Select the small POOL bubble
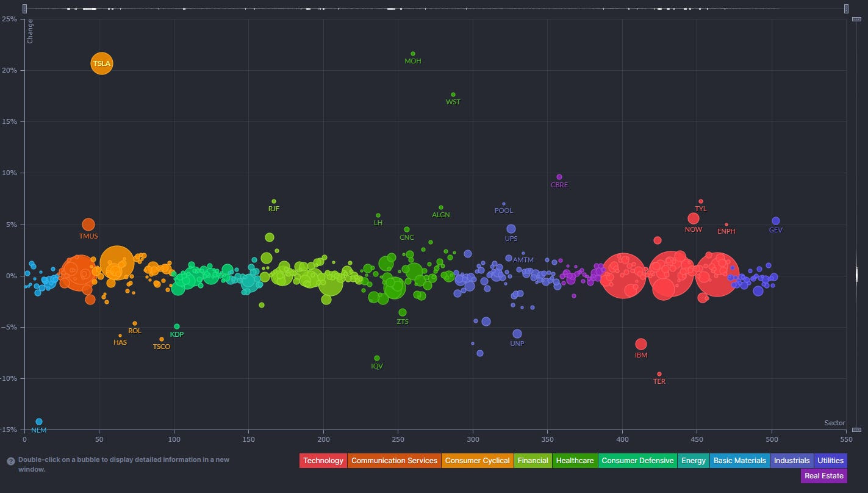The image size is (868, 493). 504,204
